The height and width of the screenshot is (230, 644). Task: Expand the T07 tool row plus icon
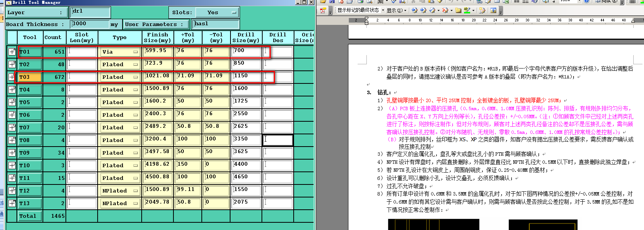coord(12,127)
